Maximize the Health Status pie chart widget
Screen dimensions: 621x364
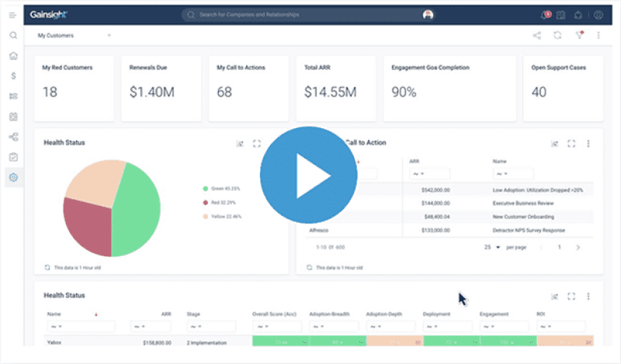tap(257, 144)
